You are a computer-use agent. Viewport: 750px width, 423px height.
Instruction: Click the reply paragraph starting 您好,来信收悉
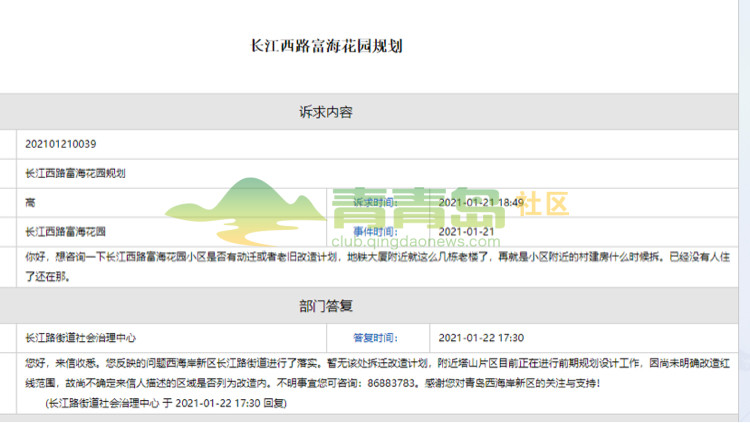click(x=377, y=373)
